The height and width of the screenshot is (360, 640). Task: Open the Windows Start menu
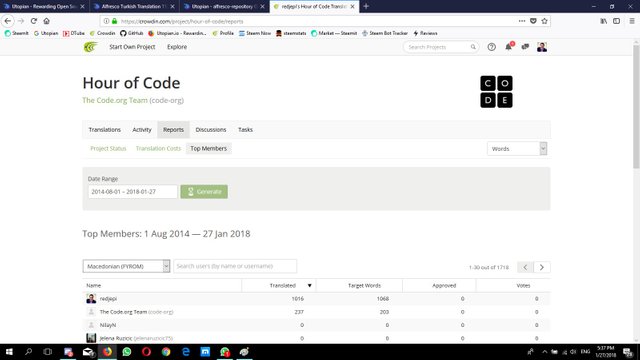9,351
